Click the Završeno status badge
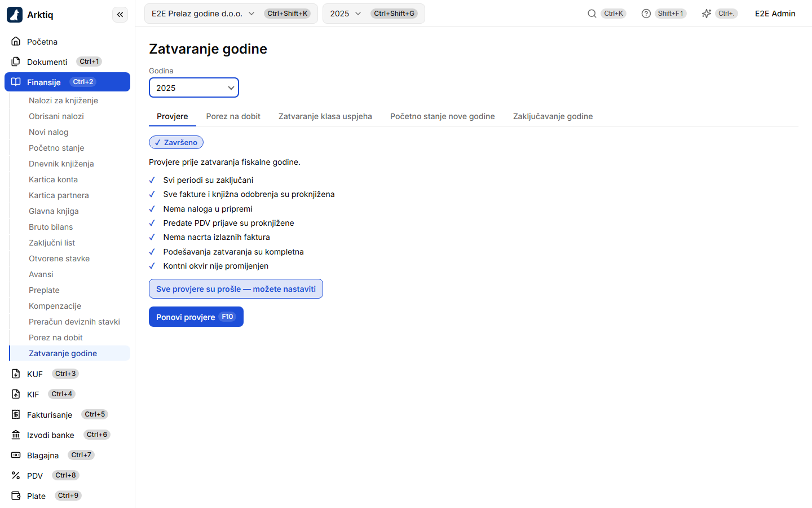Screen dimensions: 812x508 [176, 142]
